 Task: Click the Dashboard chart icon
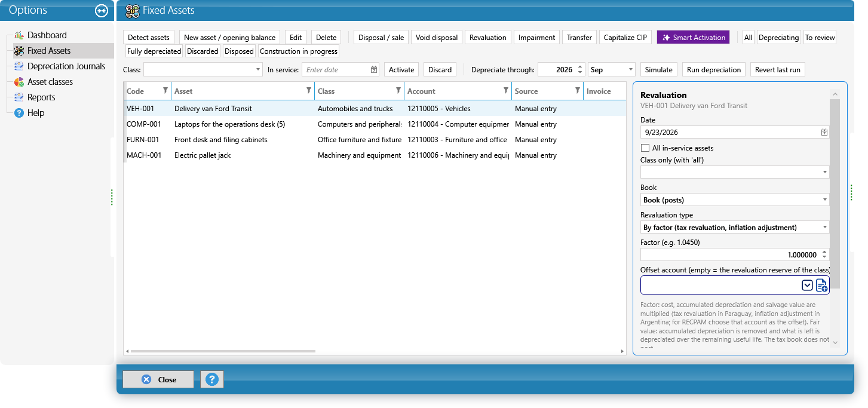19,35
